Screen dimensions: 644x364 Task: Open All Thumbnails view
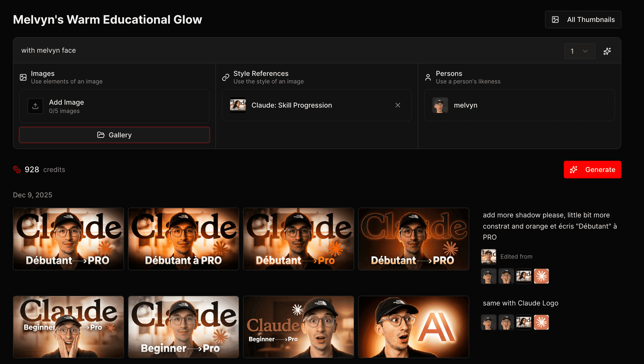[x=583, y=20]
